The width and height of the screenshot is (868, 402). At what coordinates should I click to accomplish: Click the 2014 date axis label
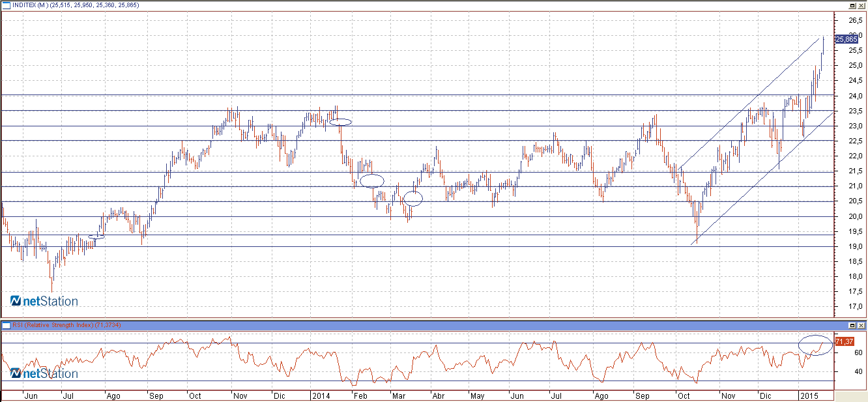[321, 395]
